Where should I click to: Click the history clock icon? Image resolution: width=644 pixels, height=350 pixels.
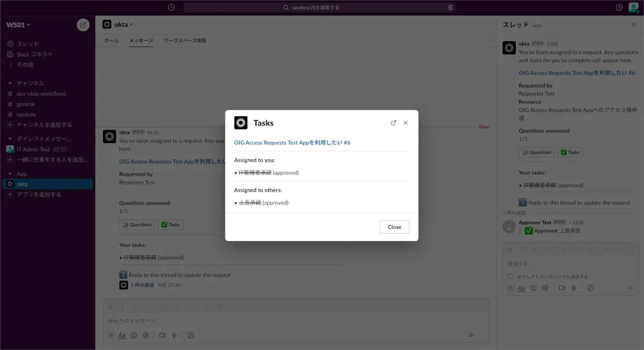[171, 8]
